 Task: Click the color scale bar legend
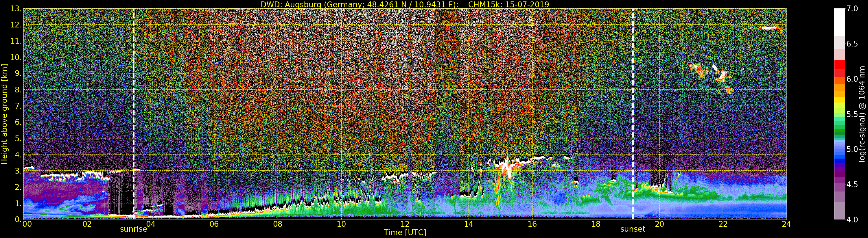pos(839,114)
